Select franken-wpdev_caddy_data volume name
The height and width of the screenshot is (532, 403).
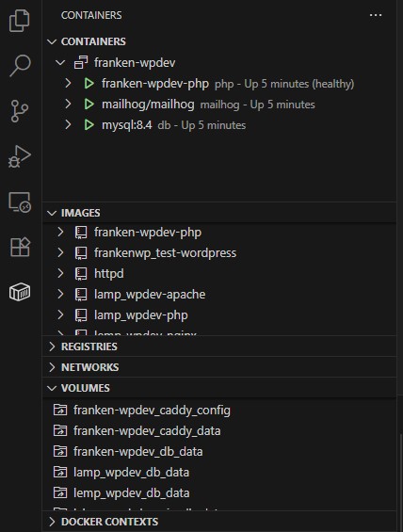147,431
